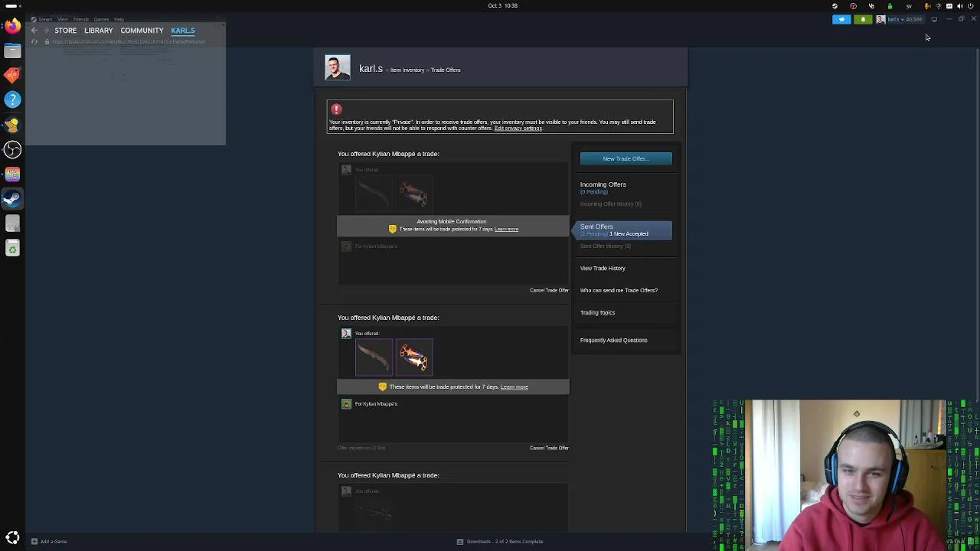
Task: Open Steam notifications bell button
Action: (863, 20)
